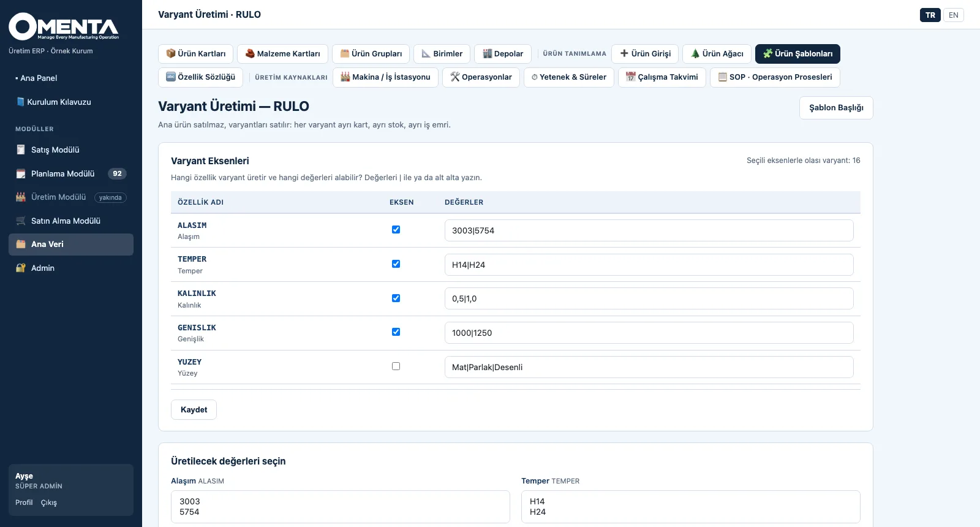980x527 pixels.
Task: Click the Satış Modülü sidebar icon
Action: pos(21,150)
